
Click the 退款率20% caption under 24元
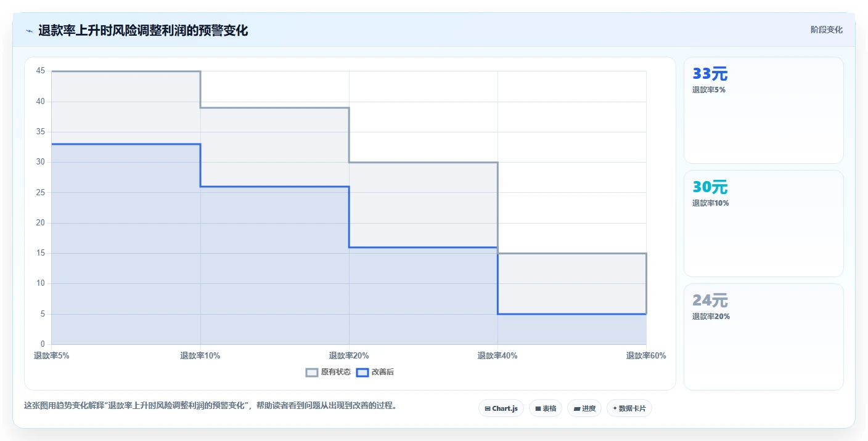tap(711, 317)
